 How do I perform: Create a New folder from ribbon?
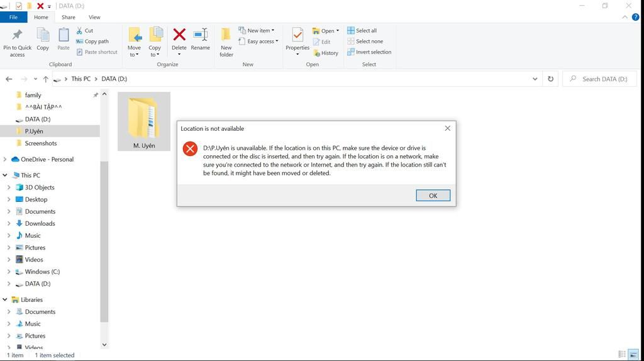pyautogui.click(x=226, y=42)
